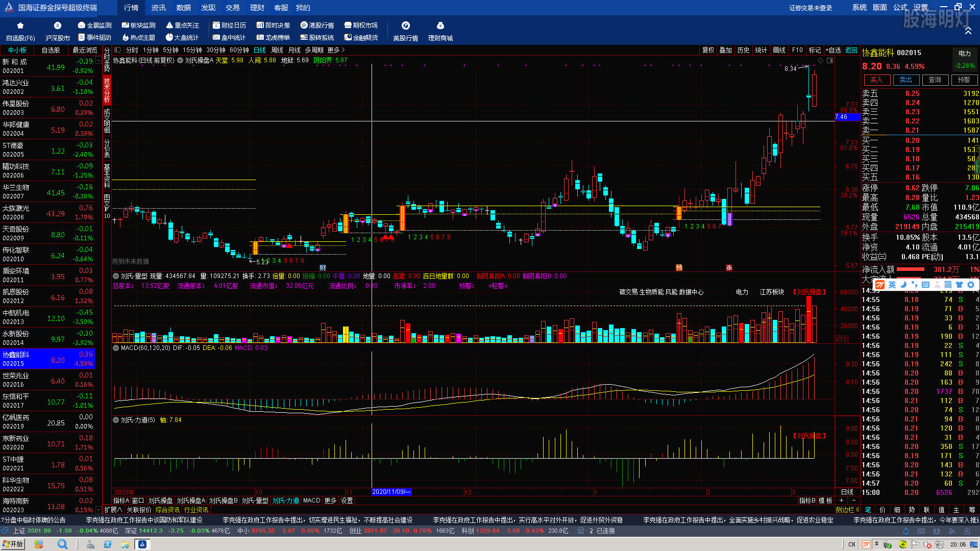Toggle panel icon beside 分时 tab
Image resolution: width=980 pixels, height=551 pixels.
click(117, 50)
